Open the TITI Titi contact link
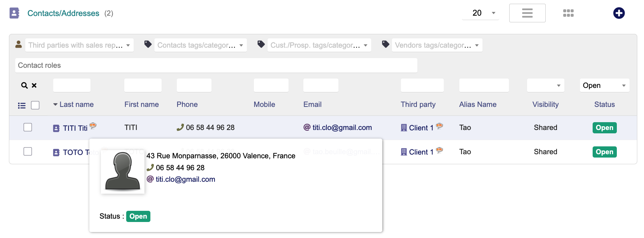The width and height of the screenshot is (644, 238). click(75, 128)
